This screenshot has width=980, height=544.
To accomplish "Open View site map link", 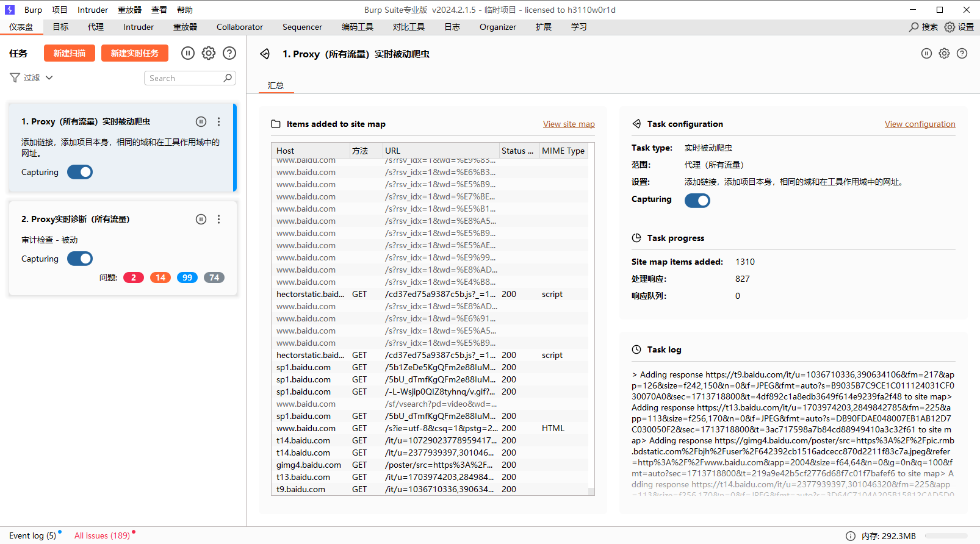I will tap(569, 124).
